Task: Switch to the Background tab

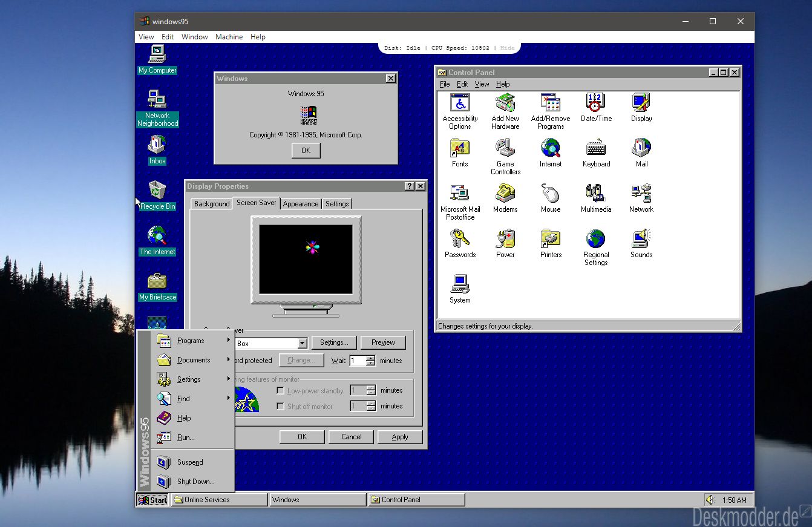Action: tap(212, 204)
